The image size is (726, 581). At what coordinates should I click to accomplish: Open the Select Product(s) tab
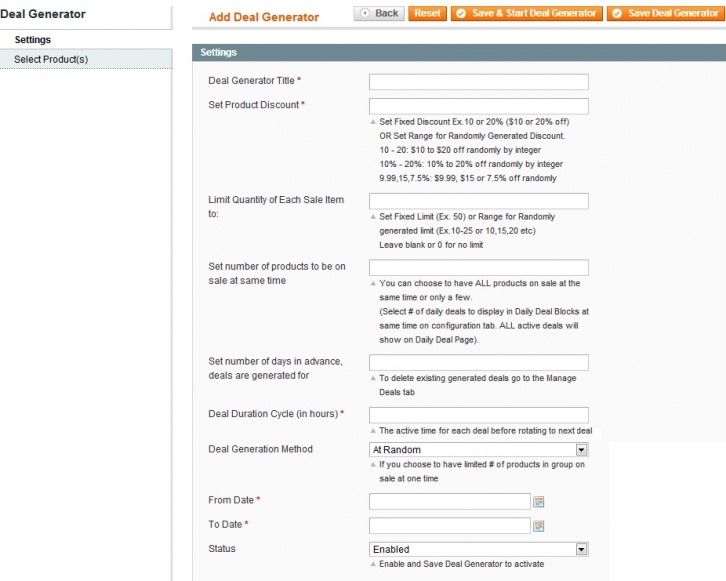pos(86,59)
